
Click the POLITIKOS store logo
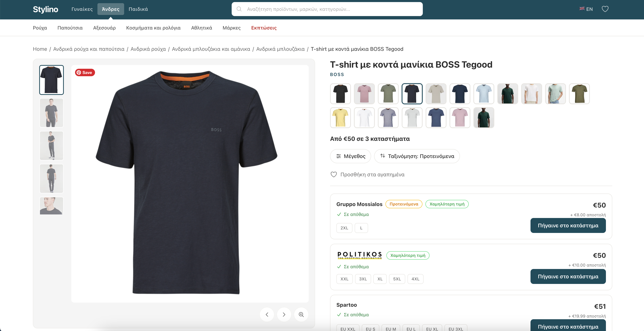point(359,255)
